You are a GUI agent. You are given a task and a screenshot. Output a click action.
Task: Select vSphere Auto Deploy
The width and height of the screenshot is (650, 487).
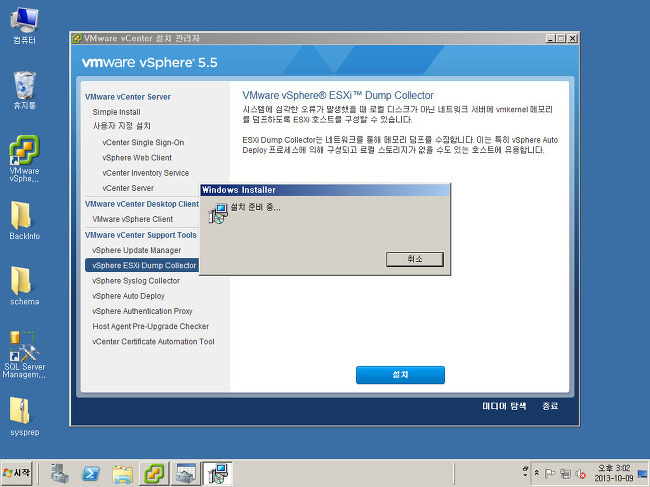point(129,296)
